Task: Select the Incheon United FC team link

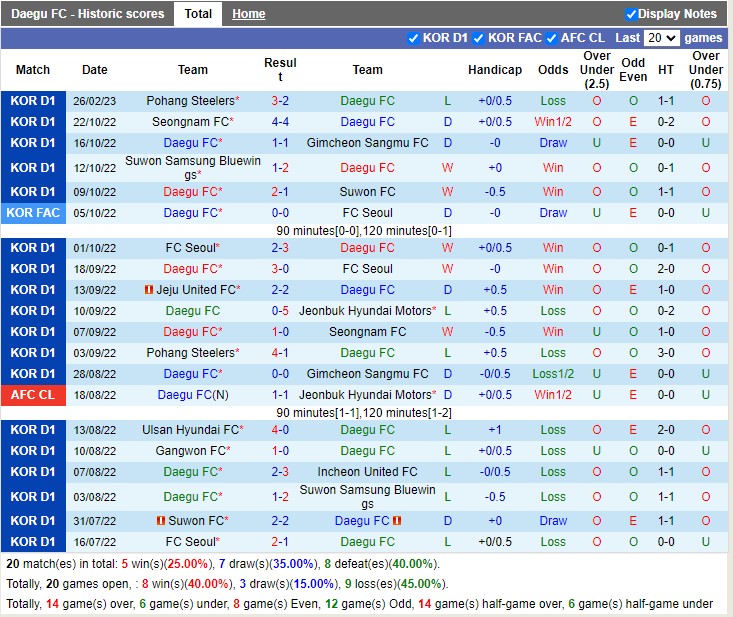Action: [x=367, y=472]
